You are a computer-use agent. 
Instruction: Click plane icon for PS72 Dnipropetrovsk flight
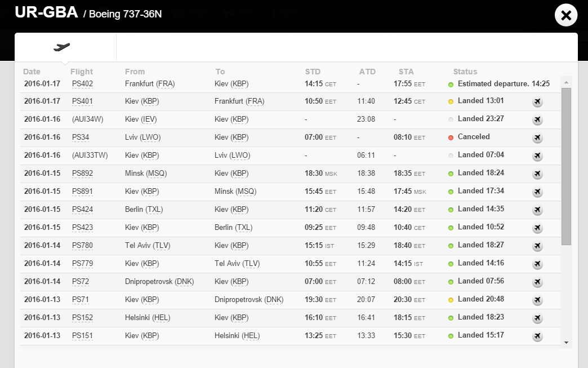click(537, 282)
